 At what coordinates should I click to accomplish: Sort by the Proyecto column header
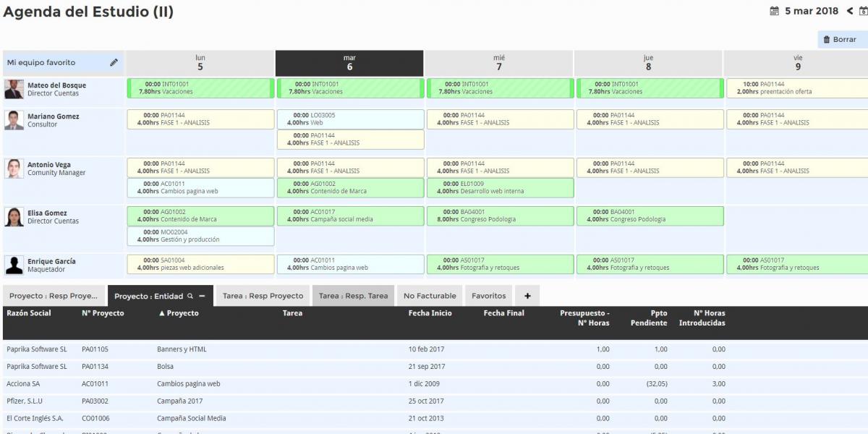click(182, 313)
